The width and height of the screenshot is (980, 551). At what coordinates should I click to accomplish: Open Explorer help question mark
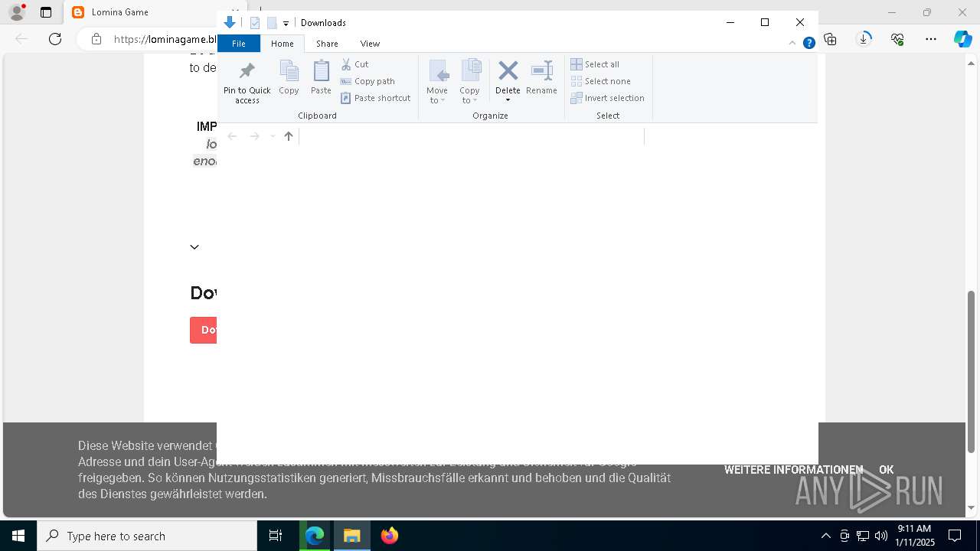coord(808,44)
